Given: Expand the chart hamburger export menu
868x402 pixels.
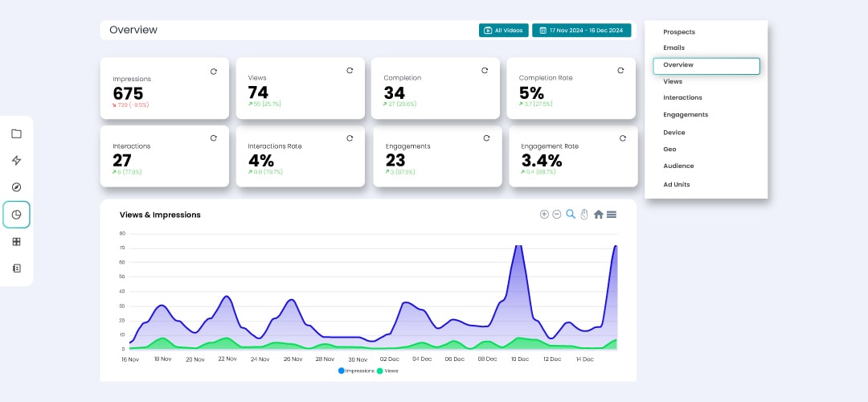Looking at the screenshot, I should (x=612, y=215).
